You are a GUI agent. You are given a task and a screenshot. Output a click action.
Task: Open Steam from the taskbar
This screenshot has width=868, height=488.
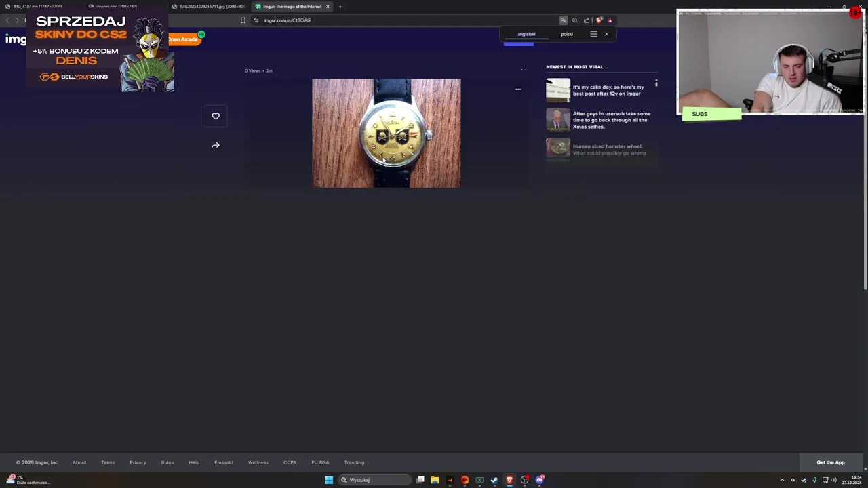tap(494, 480)
